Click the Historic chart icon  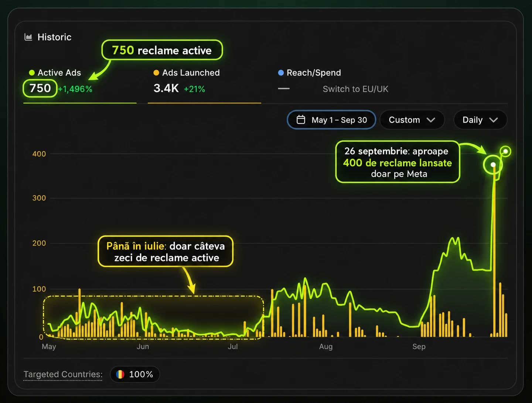[x=28, y=37]
